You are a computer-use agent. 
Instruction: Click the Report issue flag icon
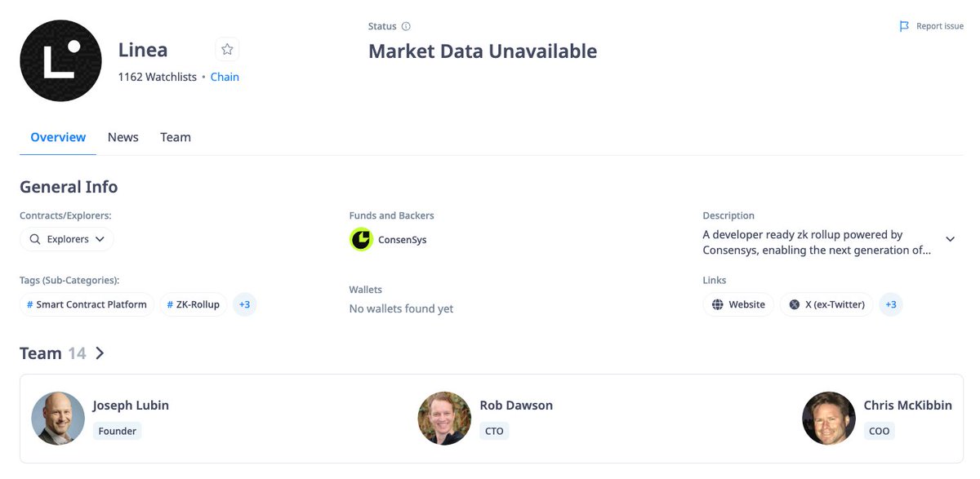tap(904, 26)
